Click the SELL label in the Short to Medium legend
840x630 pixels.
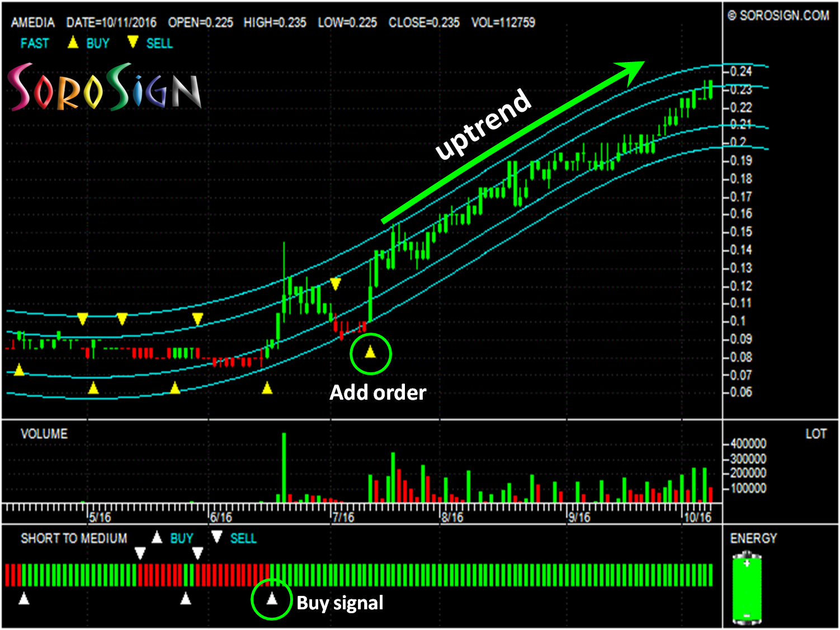coord(243,538)
